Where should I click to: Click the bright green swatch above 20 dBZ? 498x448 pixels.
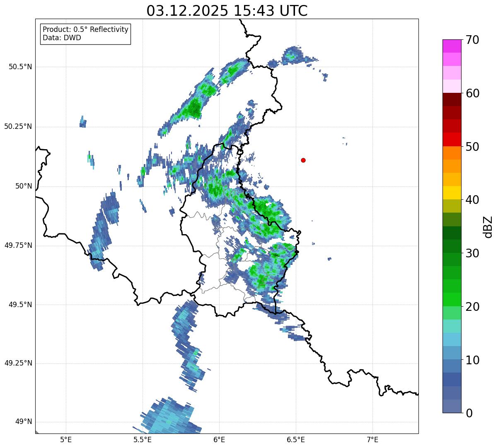[452, 299]
